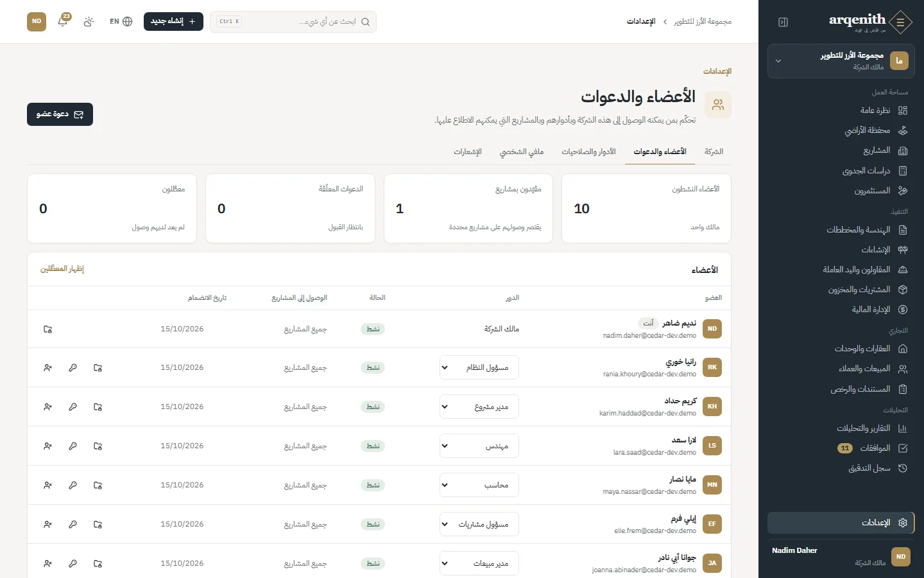Open نظرة عامة in the sidebar
Screen dimensions: 924x578
point(841,110)
